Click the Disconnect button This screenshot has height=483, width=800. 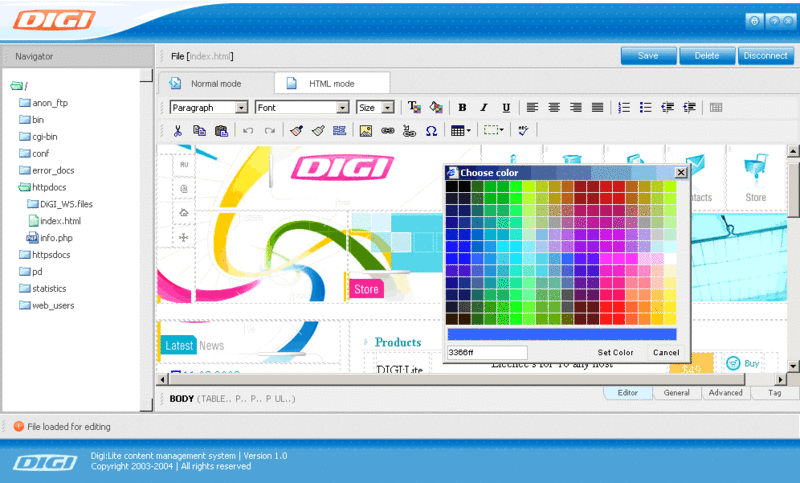click(x=766, y=56)
